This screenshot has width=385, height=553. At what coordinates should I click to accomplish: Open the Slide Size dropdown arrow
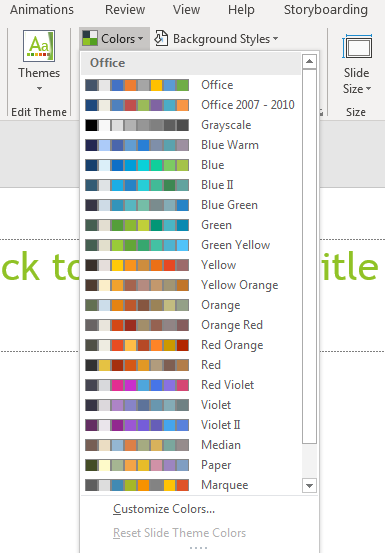click(368, 89)
